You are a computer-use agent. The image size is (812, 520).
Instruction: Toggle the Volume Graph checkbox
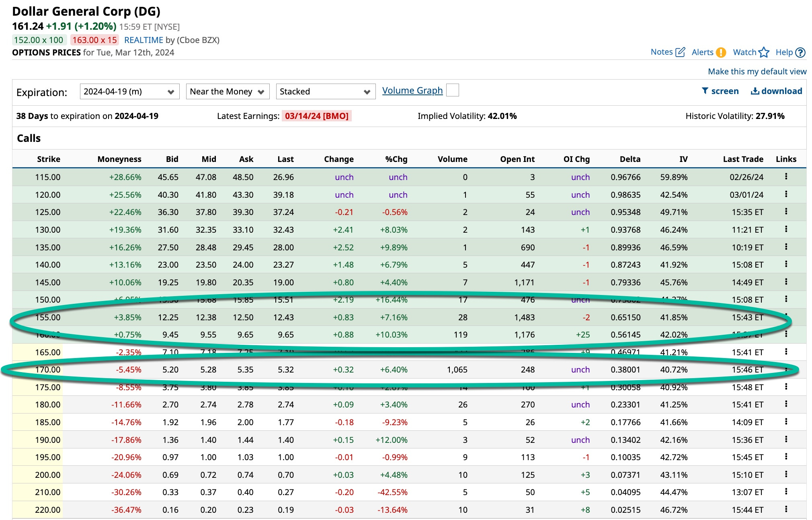pos(453,90)
